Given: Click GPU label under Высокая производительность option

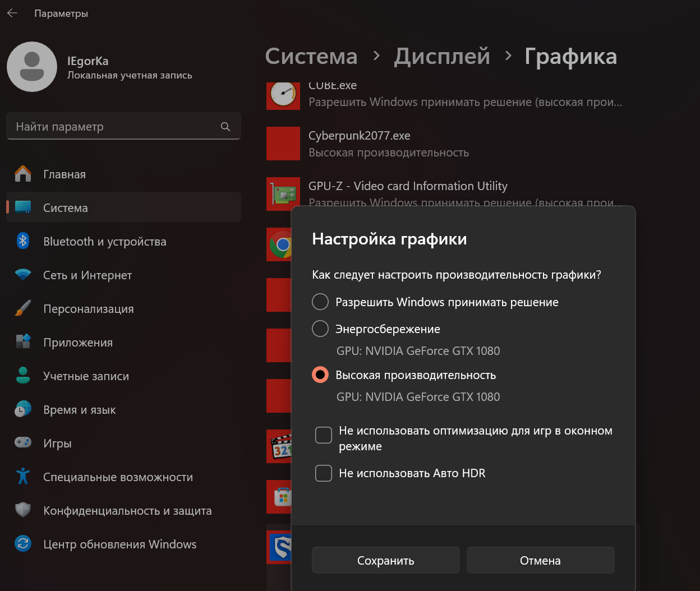Looking at the screenshot, I should point(418,397).
